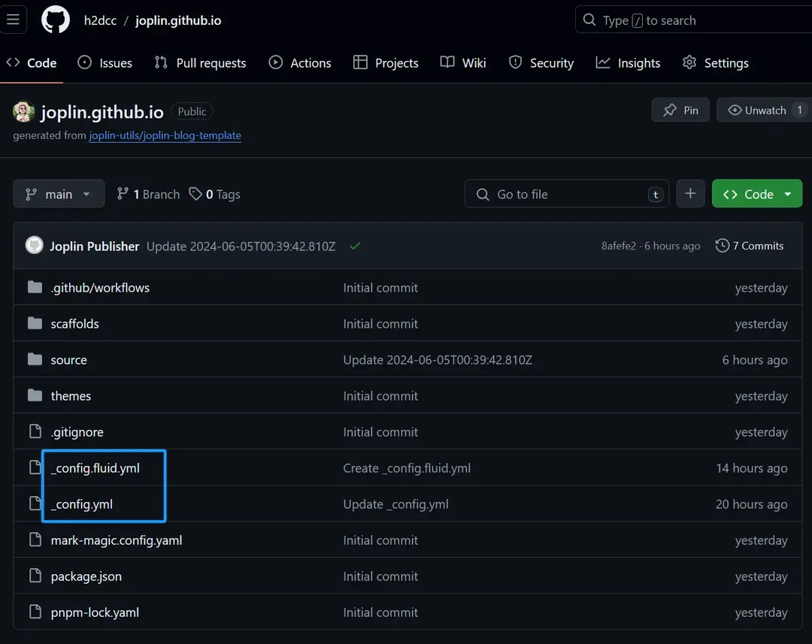Viewport: 812px width, 644px height.
Task: Click the plus add file button
Action: pyautogui.click(x=690, y=194)
